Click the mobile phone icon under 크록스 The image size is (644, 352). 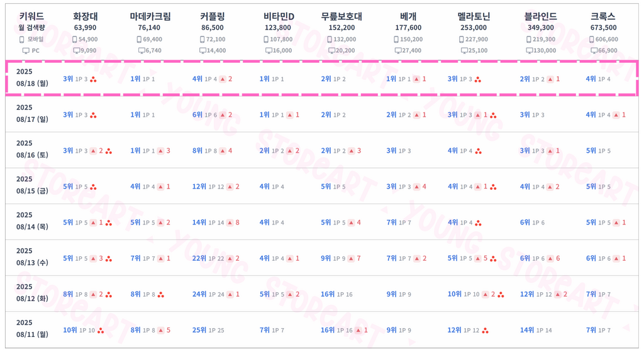point(591,40)
